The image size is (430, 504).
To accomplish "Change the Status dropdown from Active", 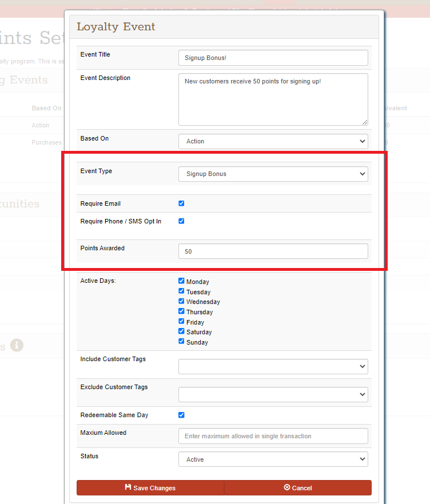I will pos(273,459).
